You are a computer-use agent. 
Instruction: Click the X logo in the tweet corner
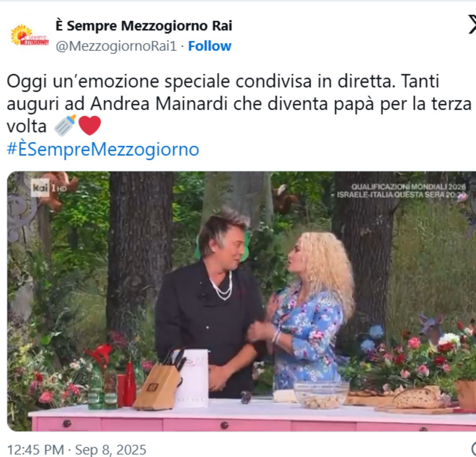471,25
